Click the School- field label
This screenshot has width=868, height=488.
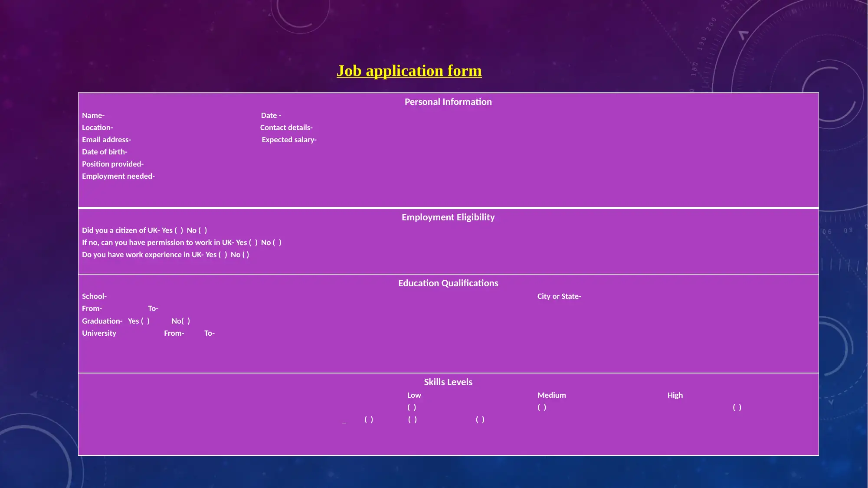pos(94,296)
